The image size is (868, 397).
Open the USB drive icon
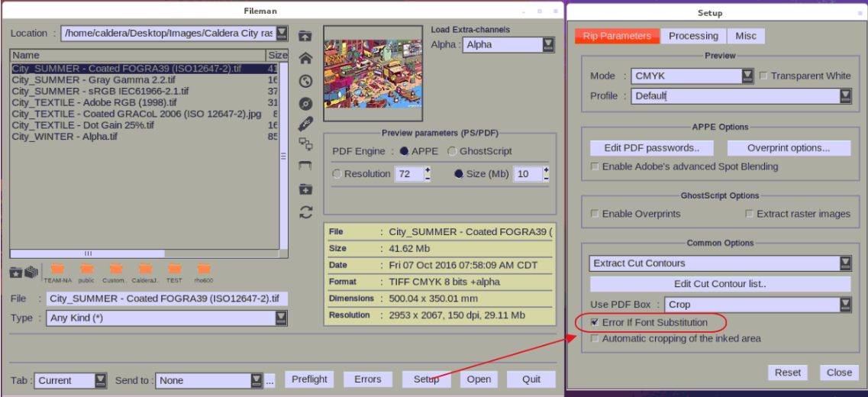pos(305,124)
